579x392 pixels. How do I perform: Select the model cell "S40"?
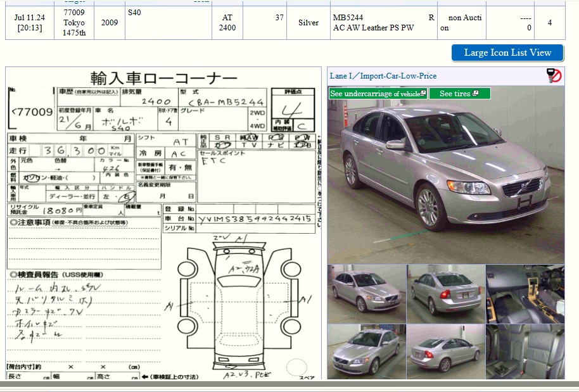(169, 23)
